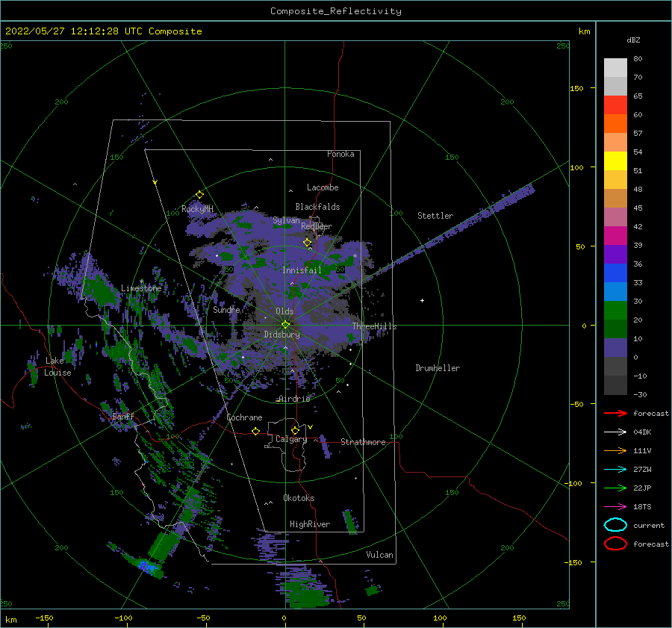Click the Sundre city label
672x628 pixels.
(x=226, y=309)
